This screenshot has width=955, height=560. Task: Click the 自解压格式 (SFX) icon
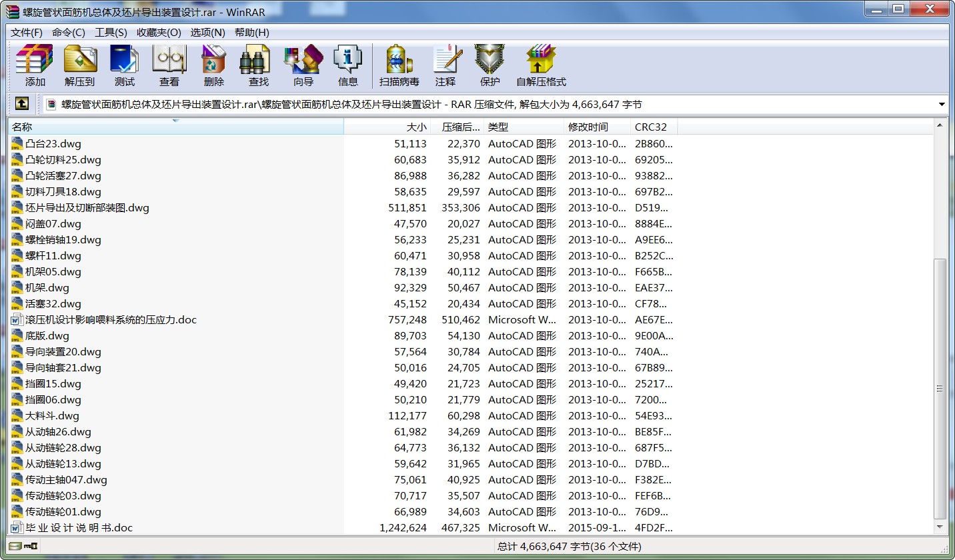point(541,65)
